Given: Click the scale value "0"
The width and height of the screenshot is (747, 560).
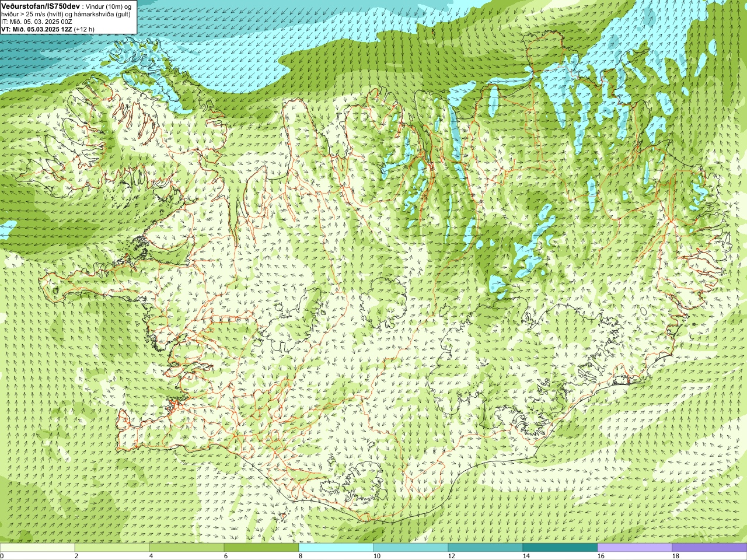Looking at the screenshot, I should 2,556.
